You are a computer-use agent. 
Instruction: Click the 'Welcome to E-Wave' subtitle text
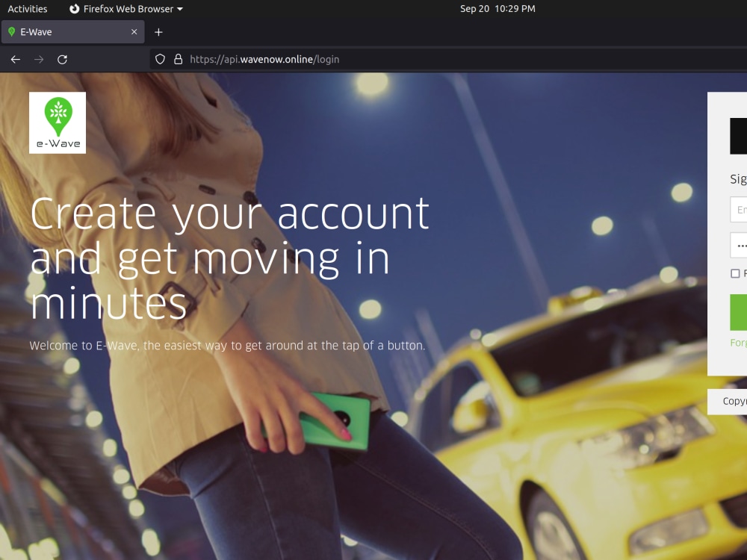point(227,346)
